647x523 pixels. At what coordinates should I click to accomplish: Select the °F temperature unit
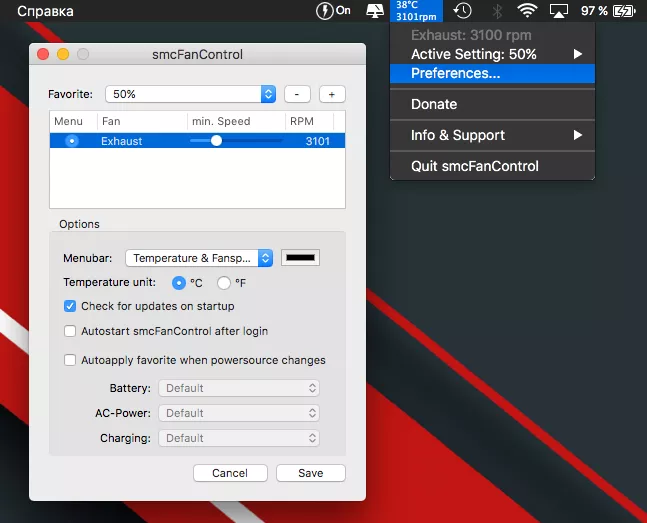224,283
